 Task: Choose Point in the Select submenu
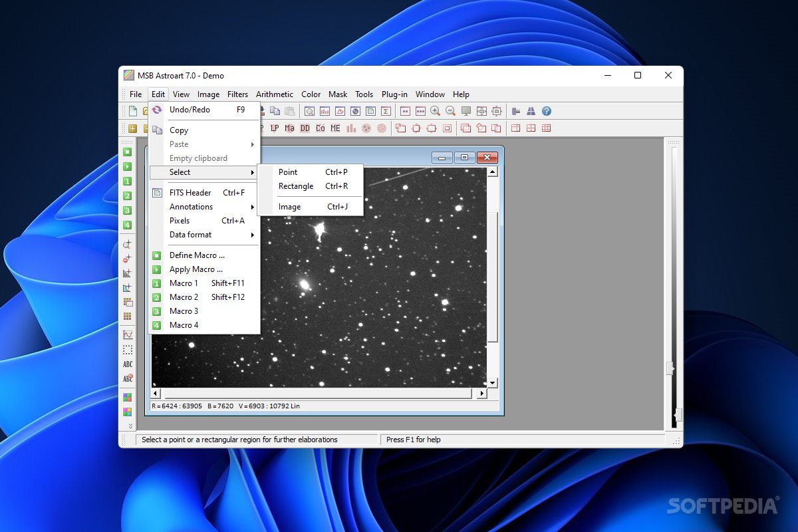coord(311,172)
